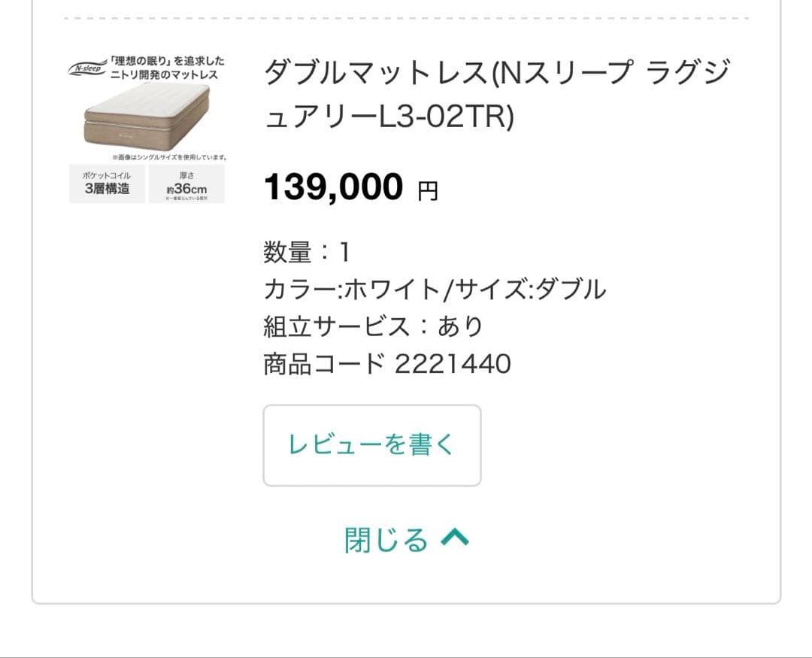Click the ニトリ開発のマットレス caption text
The image size is (812, 658).
point(165,74)
